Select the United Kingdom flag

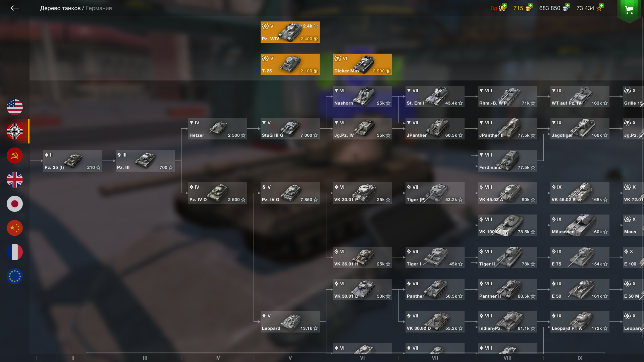tap(15, 180)
